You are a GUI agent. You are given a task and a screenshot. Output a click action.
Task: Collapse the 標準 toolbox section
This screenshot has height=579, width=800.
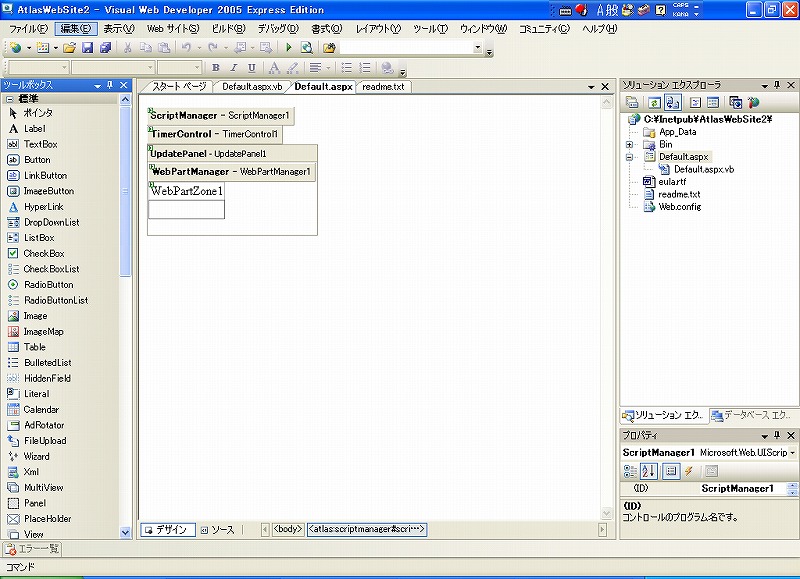[x=10, y=99]
